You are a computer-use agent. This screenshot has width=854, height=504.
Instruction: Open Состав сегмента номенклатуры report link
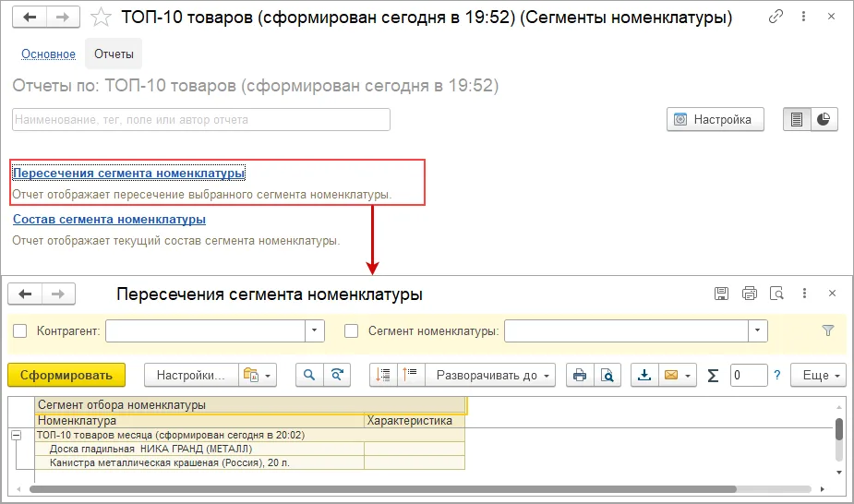pyautogui.click(x=110, y=220)
